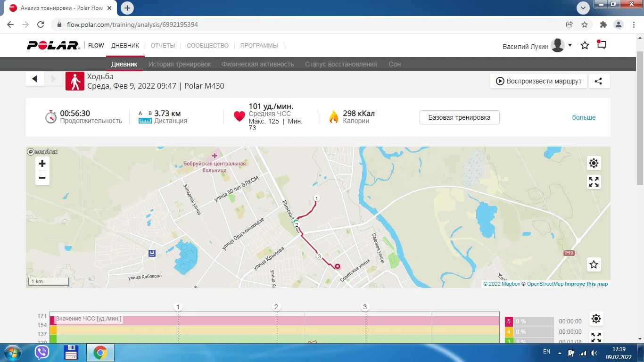Click the red zone 5 swatch
Screen dimensions: 644x362
[x=509, y=321]
